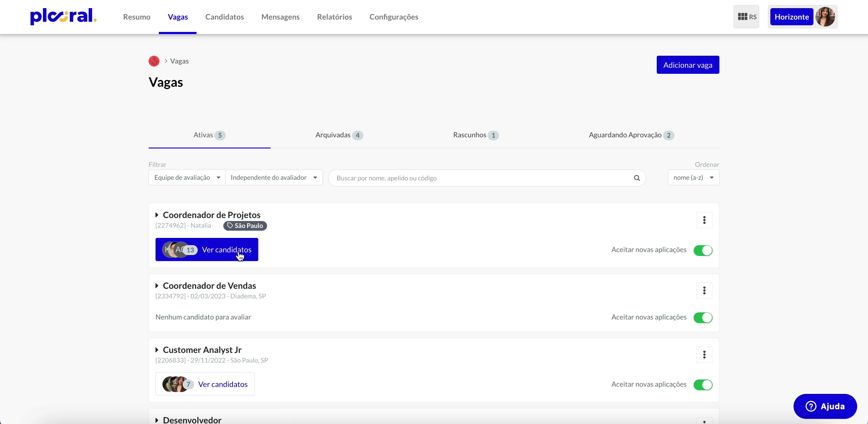Open options menu for Coordenador de Projetos

704,220
